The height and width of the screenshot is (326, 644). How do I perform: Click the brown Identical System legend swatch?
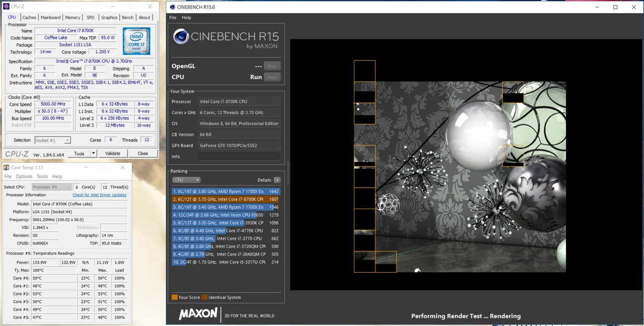[204, 297]
